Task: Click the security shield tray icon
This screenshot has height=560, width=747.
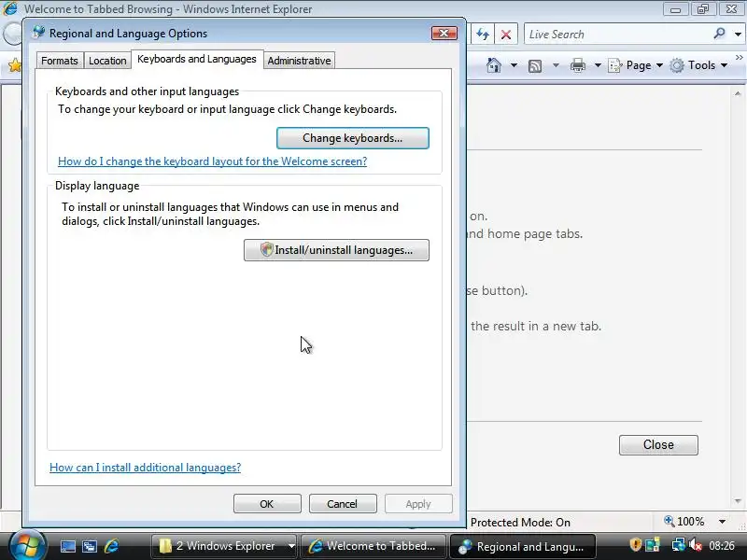Action: point(636,544)
